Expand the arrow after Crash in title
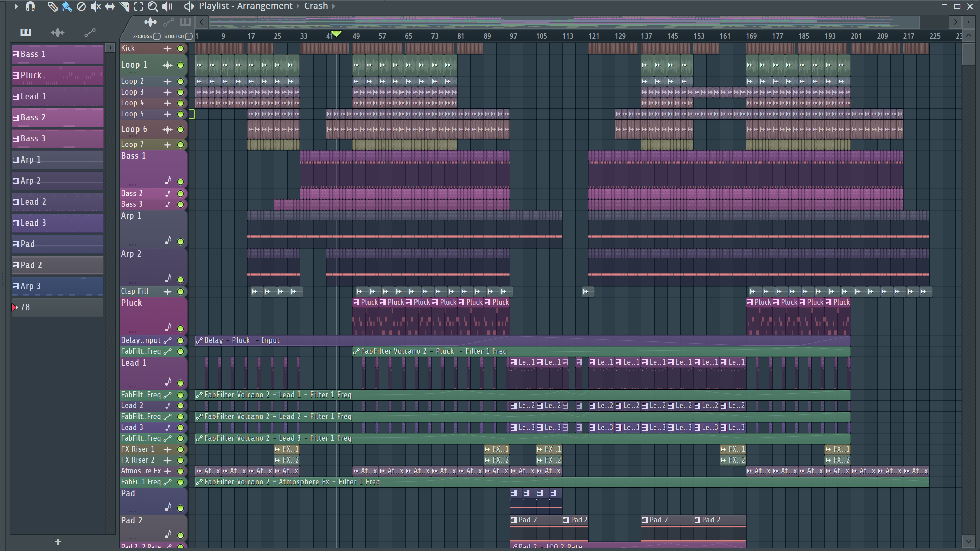The image size is (980, 551). click(334, 6)
